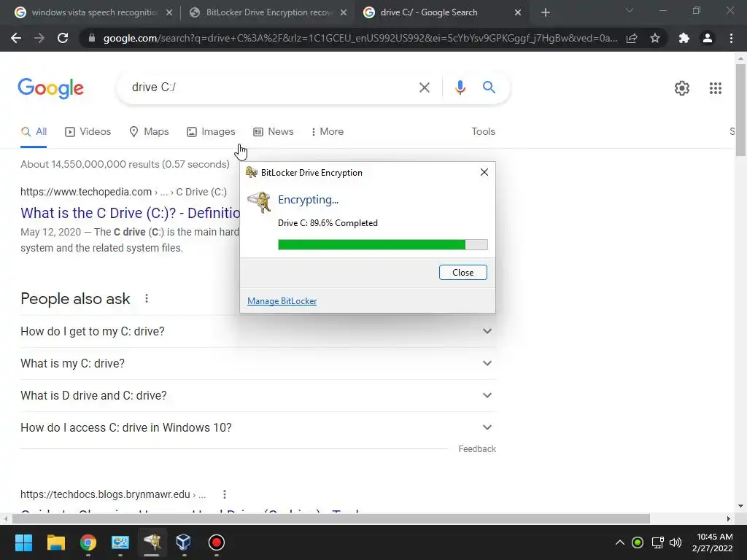Screen dimensions: 747x560
Task: Click the green circle tray icon
Action: click(x=638, y=542)
